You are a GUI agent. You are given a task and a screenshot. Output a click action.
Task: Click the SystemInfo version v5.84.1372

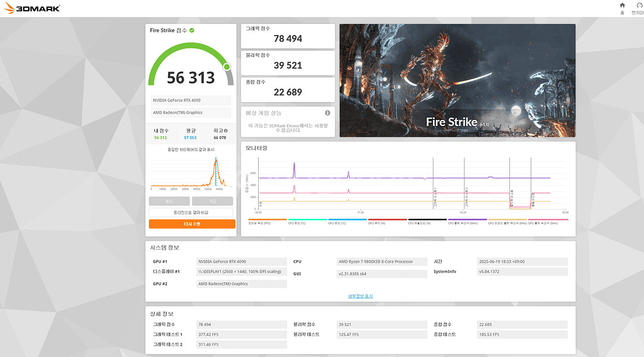[522, 272]
